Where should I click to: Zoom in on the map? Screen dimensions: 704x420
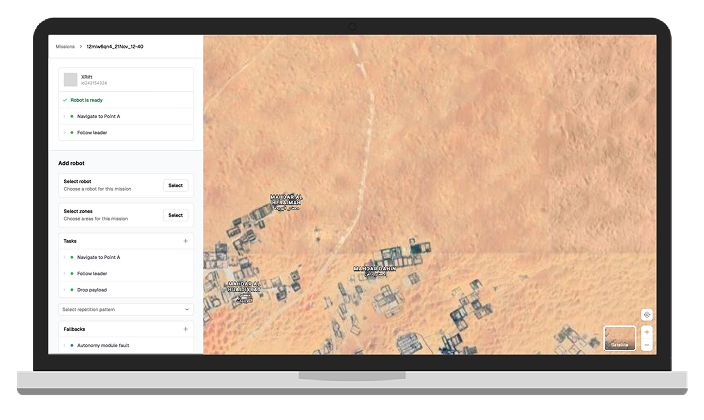tap(647, 332)
